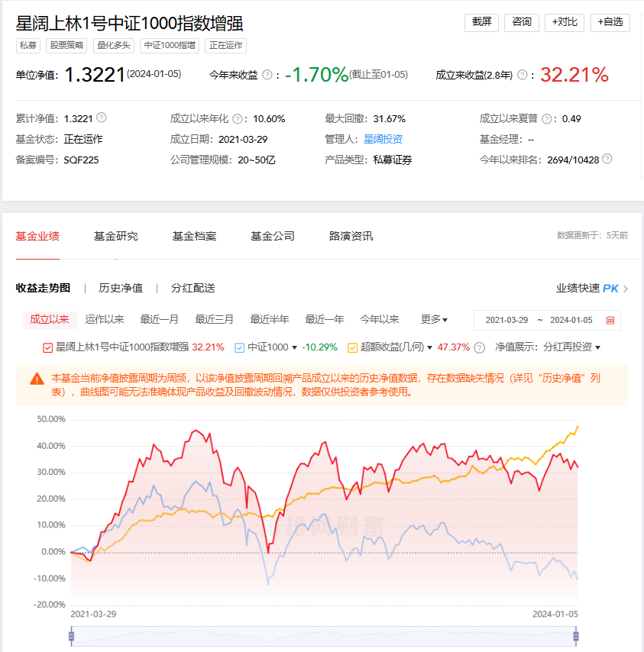Open the 分红再投资 净值展示 dropdown
Screen dimensions: 644x652
coord(571,347)
